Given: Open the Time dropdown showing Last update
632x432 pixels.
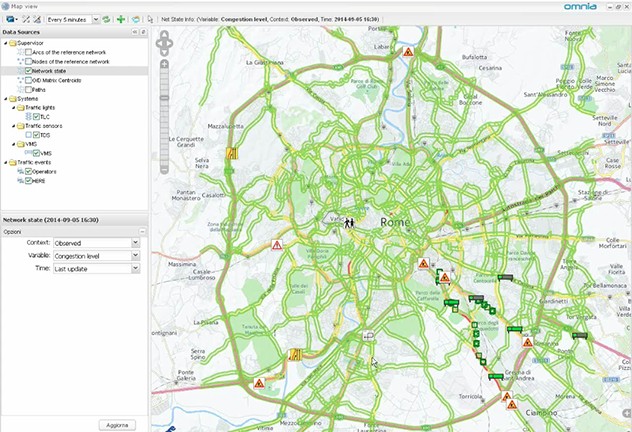Looking at the screenshot, I should pyautogui.click(x=135, y=268).
